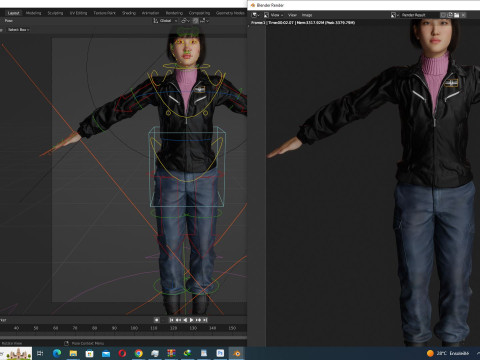This screenshot has width=480, height=360.
Task: Toggle snapping magnet icon in viewport
Action: click(196, 21)
